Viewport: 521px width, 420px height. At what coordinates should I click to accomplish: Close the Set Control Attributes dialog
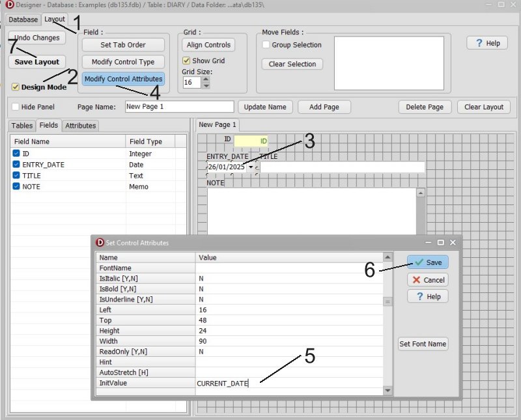(453, 243)
